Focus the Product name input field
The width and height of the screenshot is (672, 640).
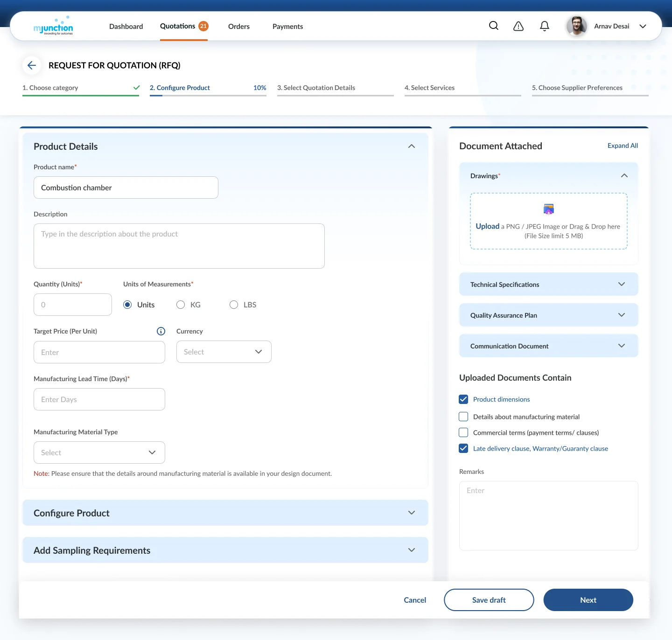click(x=126, y=188)
